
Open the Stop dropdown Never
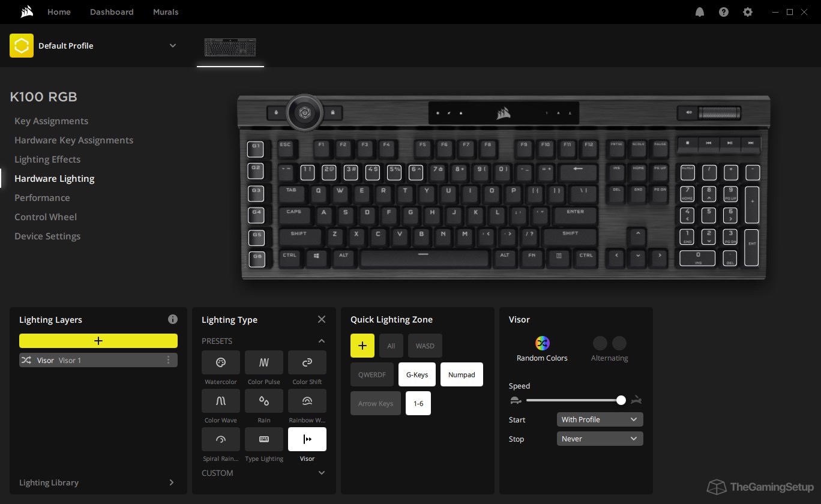600,439
